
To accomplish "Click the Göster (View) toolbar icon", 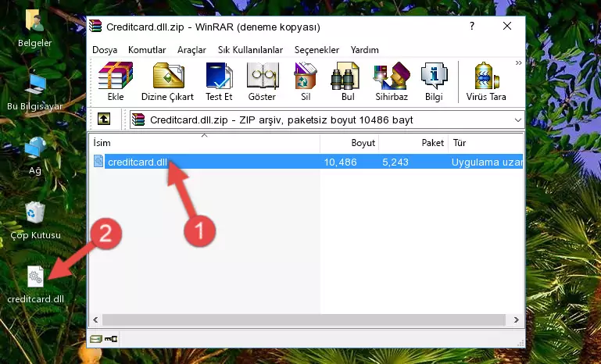I will (262, 76).
